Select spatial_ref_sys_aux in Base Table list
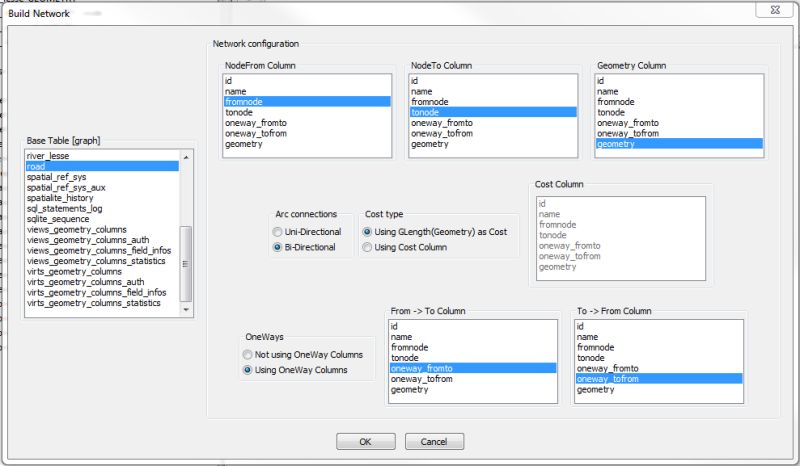The width and height of the screenshot is (800, 466). [102, 187]
